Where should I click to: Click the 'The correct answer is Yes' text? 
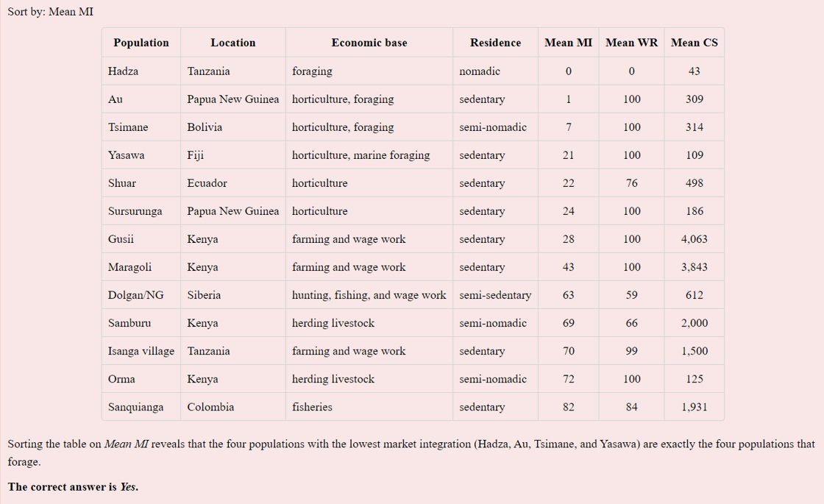73,487
